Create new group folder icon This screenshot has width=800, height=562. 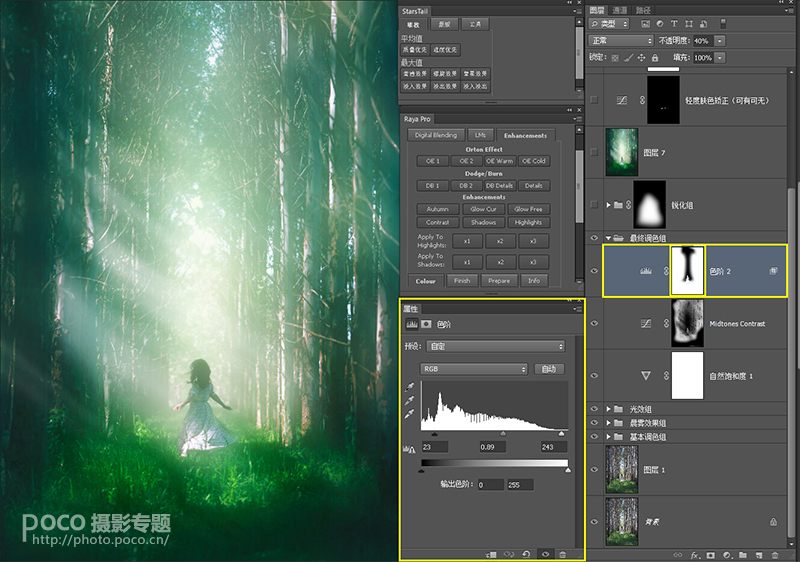(x=743, y=555)
